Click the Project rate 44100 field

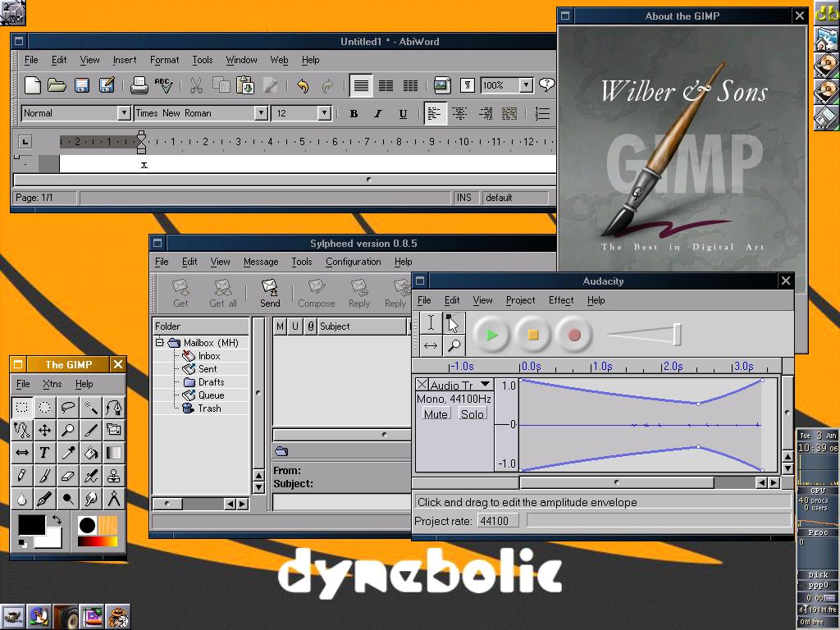[x=495, y=521]
